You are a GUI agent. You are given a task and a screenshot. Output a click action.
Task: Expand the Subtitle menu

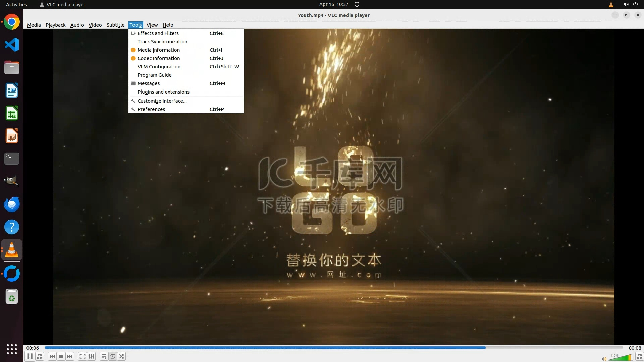(x=115, y=25)
